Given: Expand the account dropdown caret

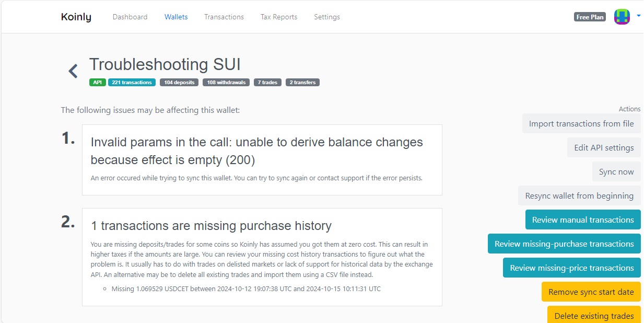Looking at the screenshot, I should (638, 16).
